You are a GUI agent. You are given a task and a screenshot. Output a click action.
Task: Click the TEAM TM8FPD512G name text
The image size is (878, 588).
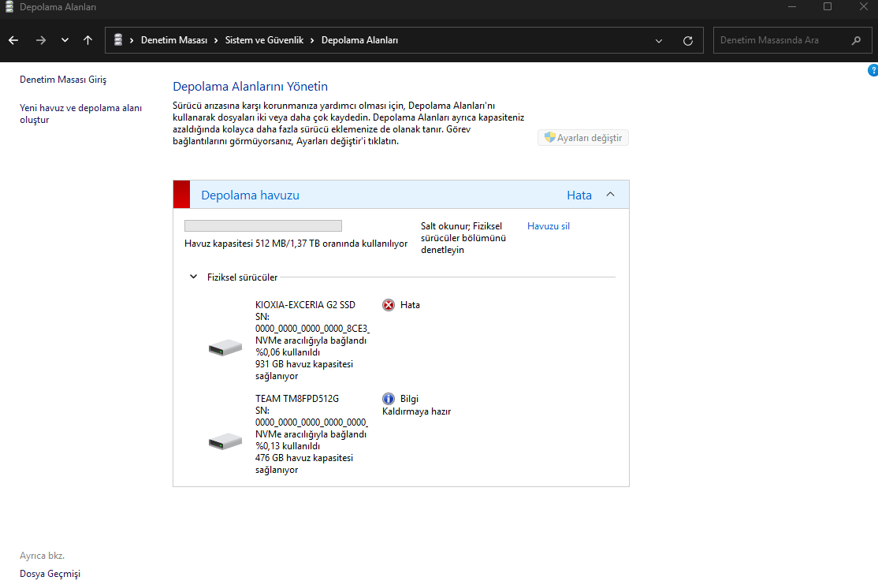coord(297,399)
